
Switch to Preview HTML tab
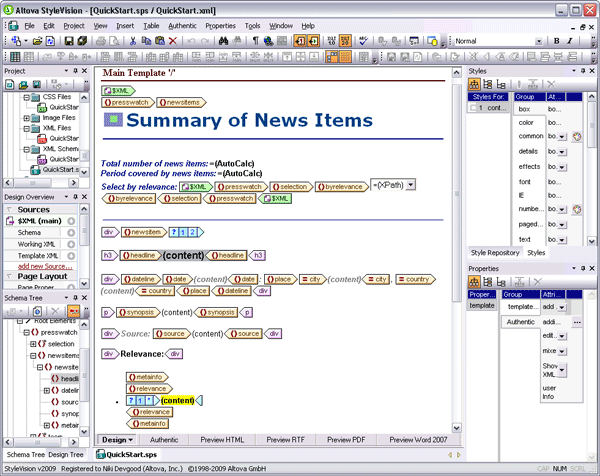point(222,440)
